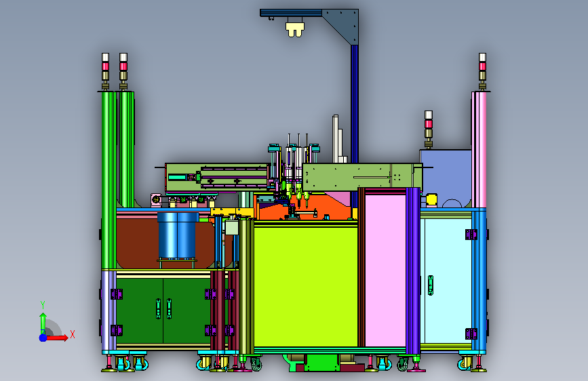Click the blue origin ball of the triad
This screenshot has height=381, width=588.
[x=43, y=338]
